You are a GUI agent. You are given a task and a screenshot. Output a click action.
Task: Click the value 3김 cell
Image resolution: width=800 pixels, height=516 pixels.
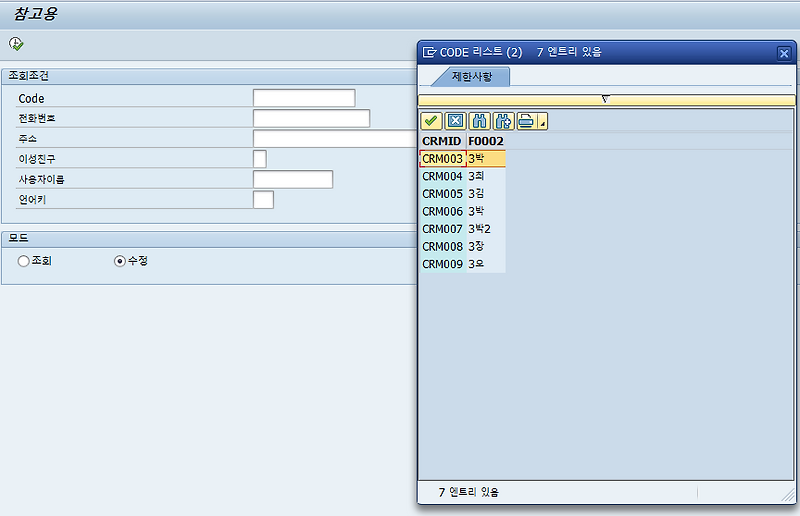[x=486, y=194]
